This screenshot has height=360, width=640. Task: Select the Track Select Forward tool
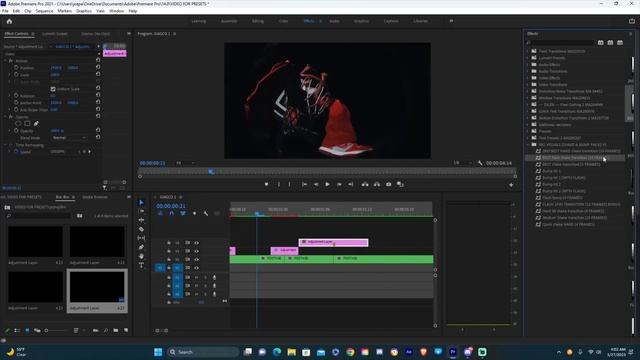click(x=141, y=211)
